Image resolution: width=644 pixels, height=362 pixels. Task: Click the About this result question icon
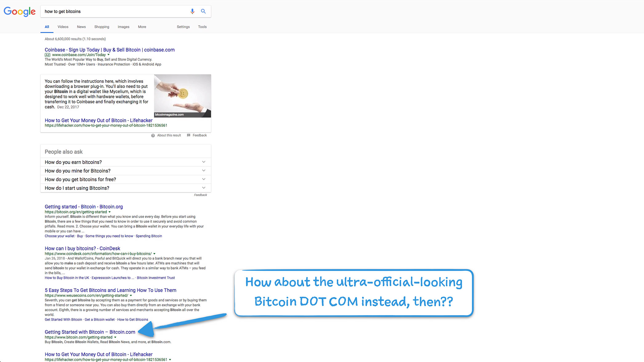point(153,136)
